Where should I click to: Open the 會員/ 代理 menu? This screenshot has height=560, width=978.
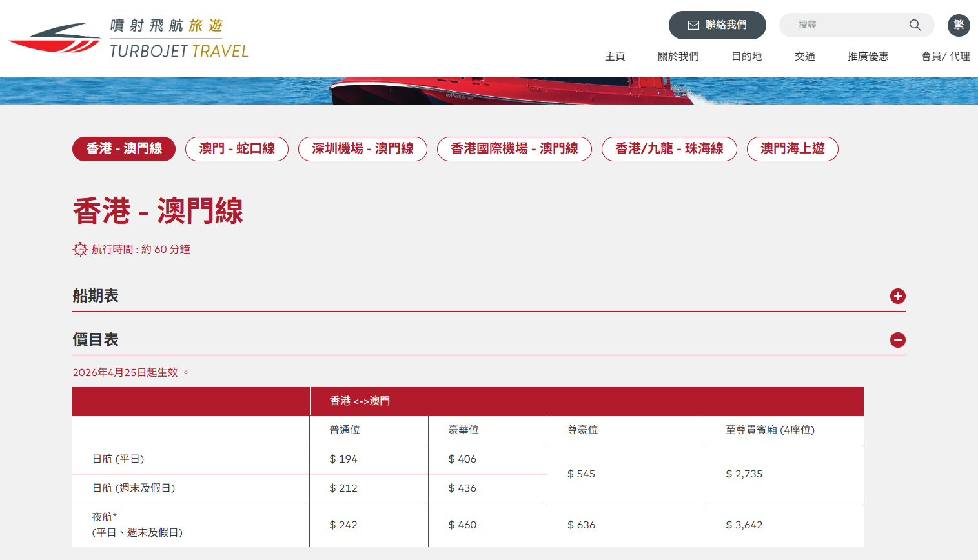[945, 56]
